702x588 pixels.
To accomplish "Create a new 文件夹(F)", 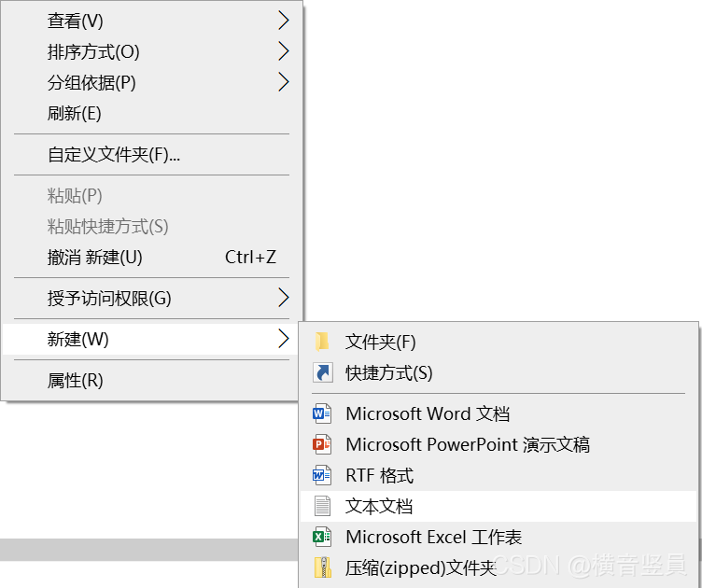I will point(498,342).
